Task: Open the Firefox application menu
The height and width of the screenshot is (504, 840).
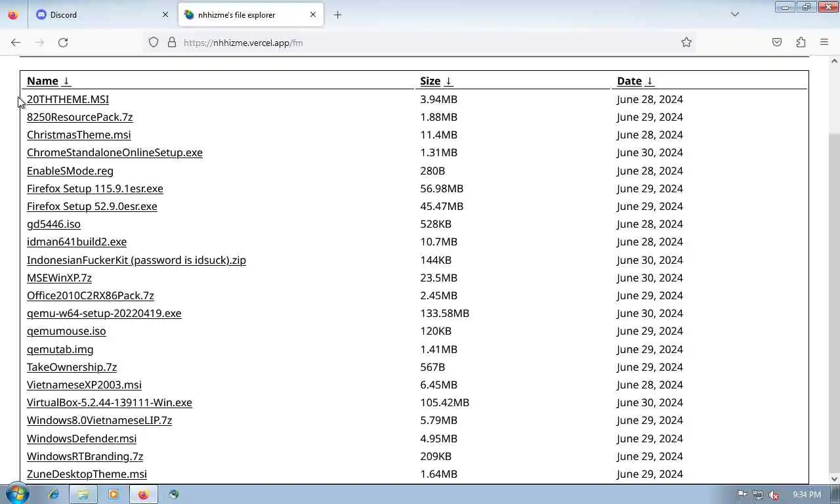Action: 824,43
